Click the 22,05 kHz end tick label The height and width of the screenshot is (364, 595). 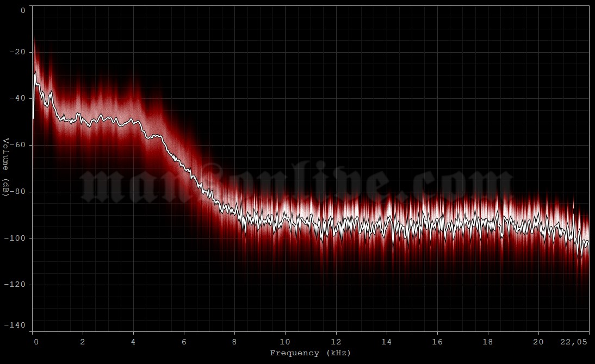coord(574,342)
